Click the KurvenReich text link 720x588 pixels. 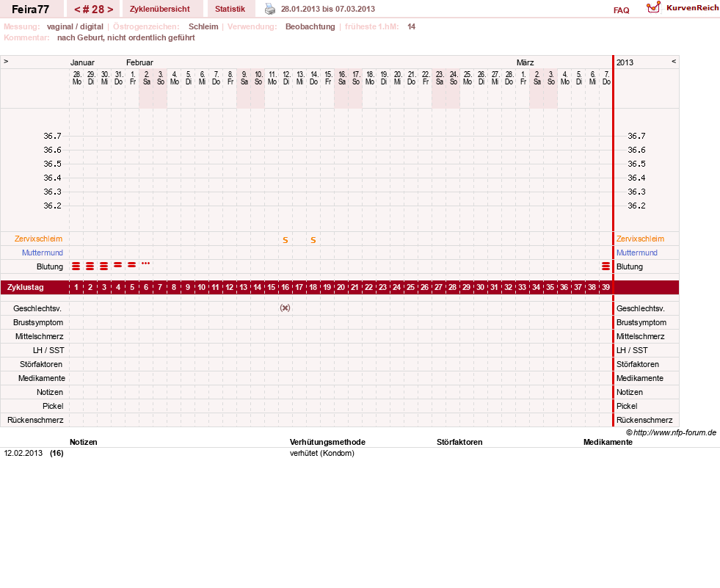coord(692,8)
